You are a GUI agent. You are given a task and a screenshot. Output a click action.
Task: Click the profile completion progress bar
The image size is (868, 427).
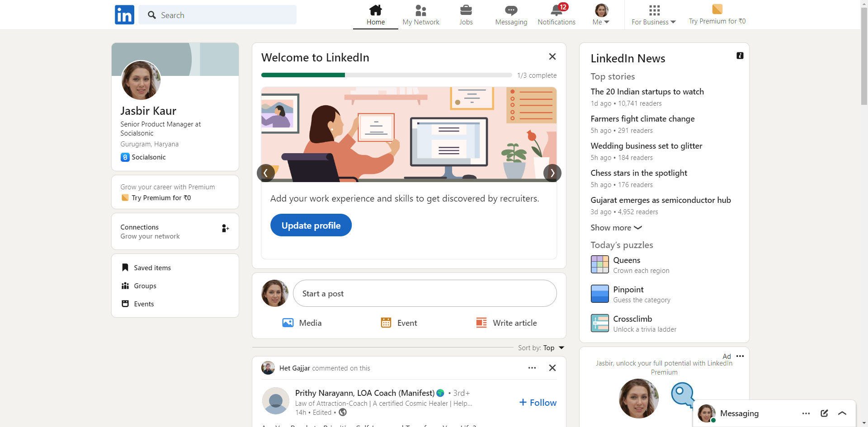(x=387, y=75)
